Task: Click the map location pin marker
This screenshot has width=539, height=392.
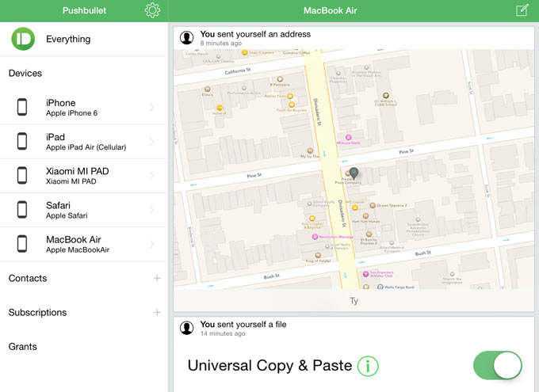Action: 354,172
